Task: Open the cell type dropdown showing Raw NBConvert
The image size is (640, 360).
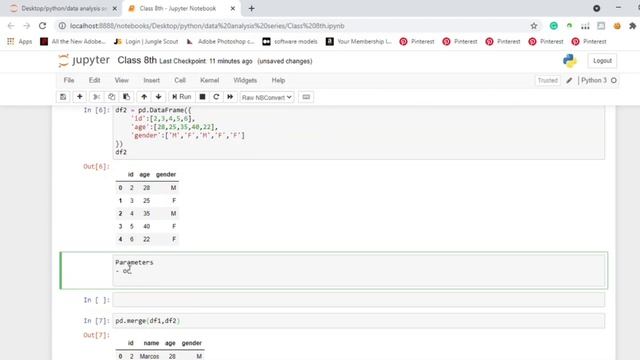Action: (267, 97)
